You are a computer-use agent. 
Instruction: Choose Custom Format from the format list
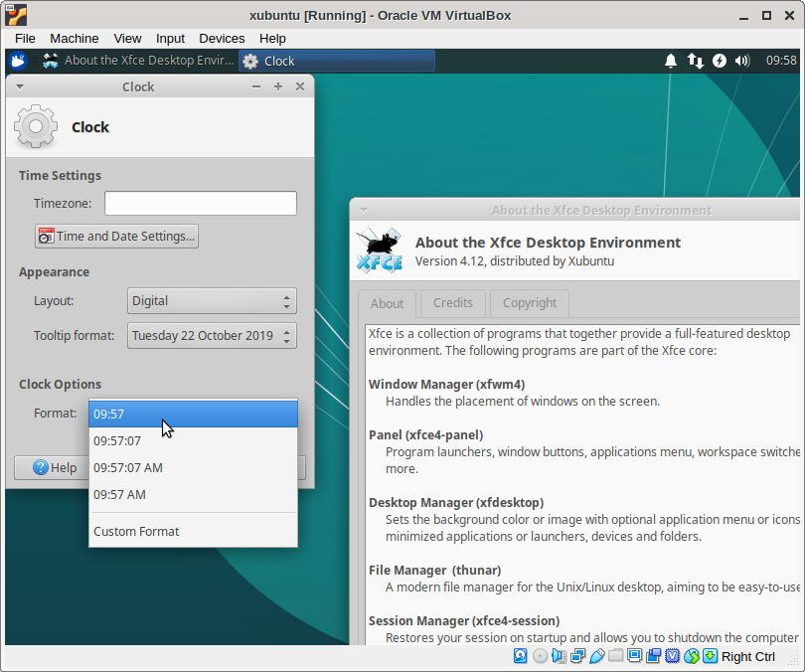coord(136,532)
